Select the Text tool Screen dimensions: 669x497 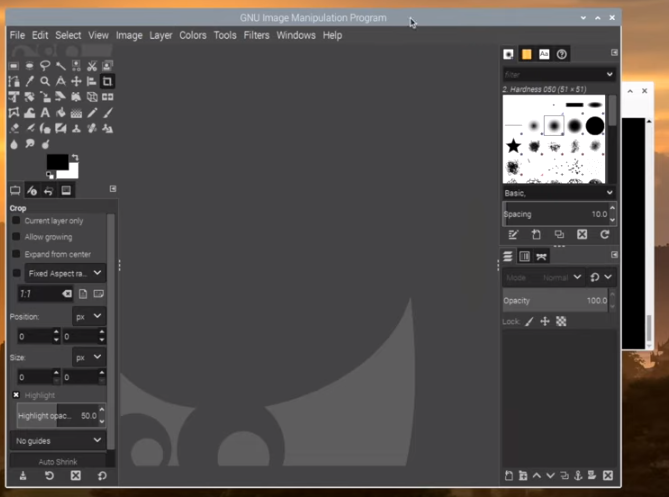tap(45, 113)
